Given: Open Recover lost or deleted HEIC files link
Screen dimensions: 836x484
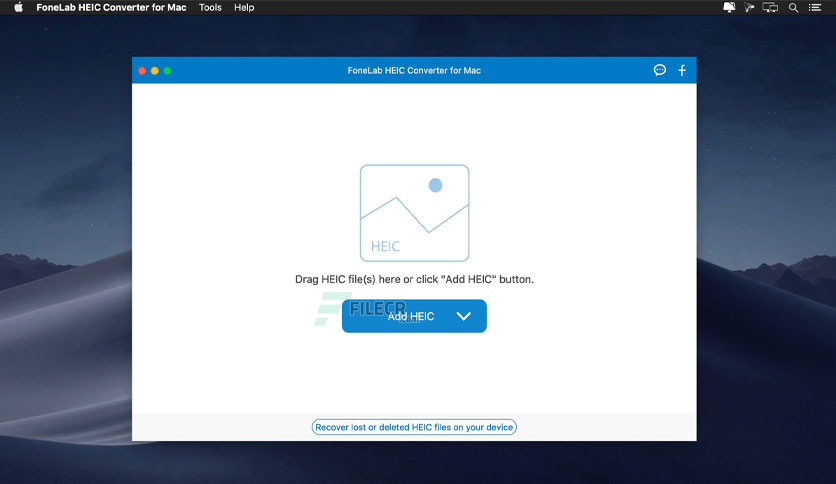Looking at the screenshot, I should (414, 427).
